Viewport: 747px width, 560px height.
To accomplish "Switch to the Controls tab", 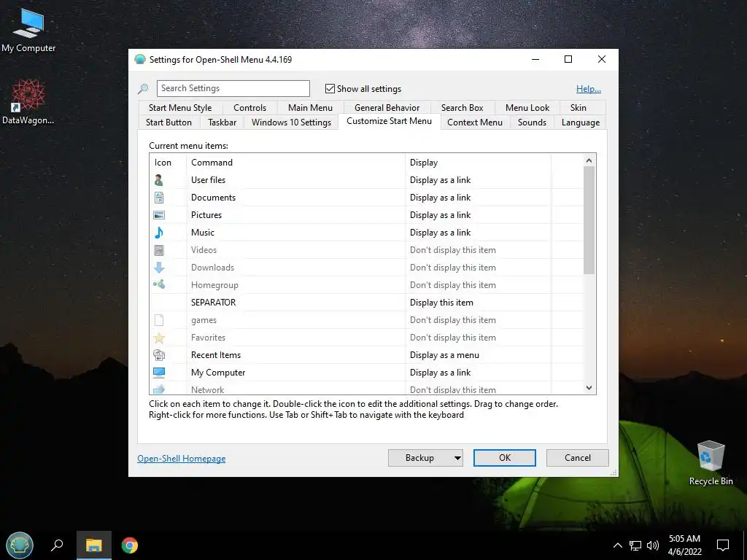I will tap(249, 108).
